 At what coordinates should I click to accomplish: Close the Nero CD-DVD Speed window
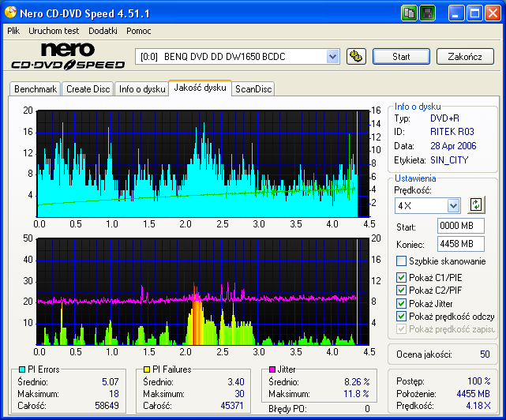[493, 13]
